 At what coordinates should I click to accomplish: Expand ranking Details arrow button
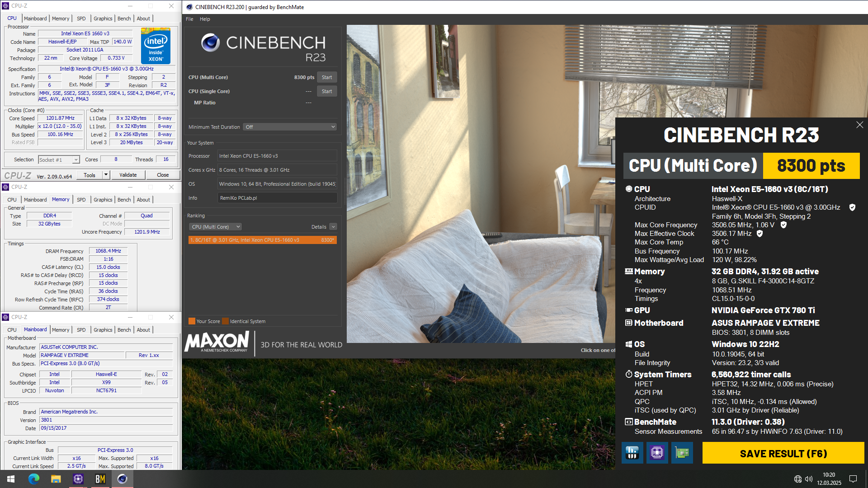333,227
